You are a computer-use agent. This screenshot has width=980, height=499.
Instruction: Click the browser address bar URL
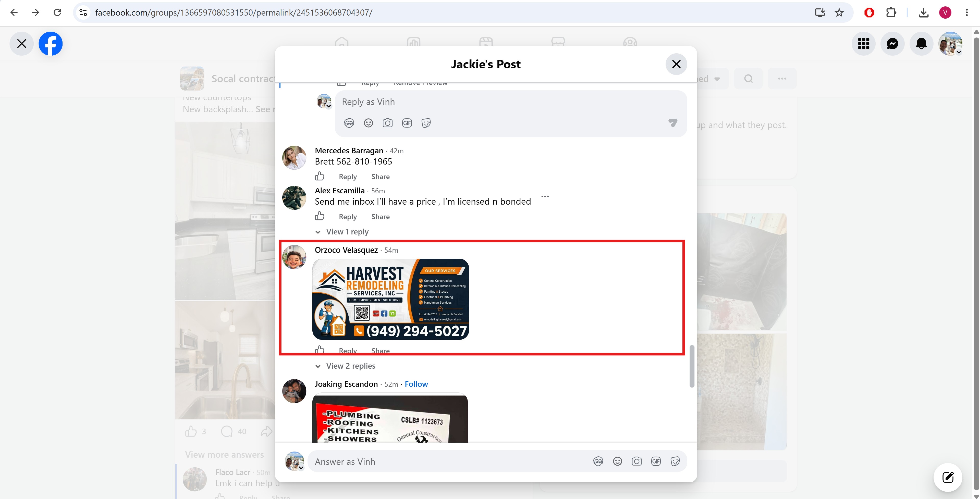click(234, 13)
